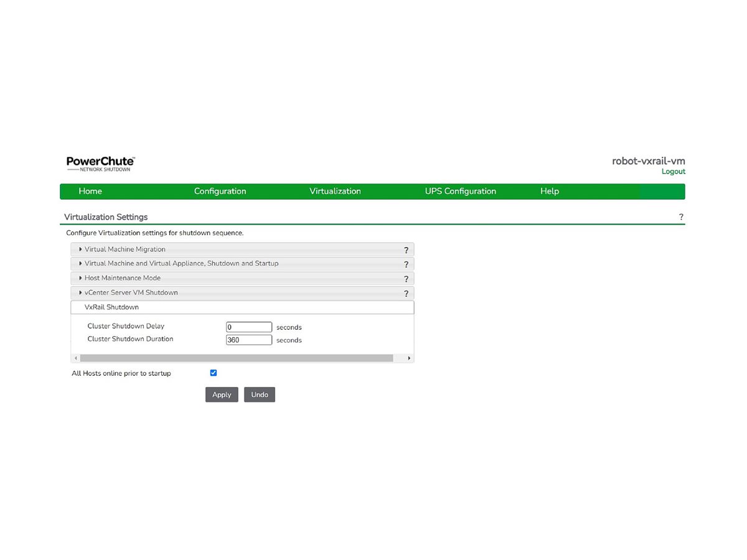
Task: Open help for Virtual Machine Migration
Action: [406, 250]
